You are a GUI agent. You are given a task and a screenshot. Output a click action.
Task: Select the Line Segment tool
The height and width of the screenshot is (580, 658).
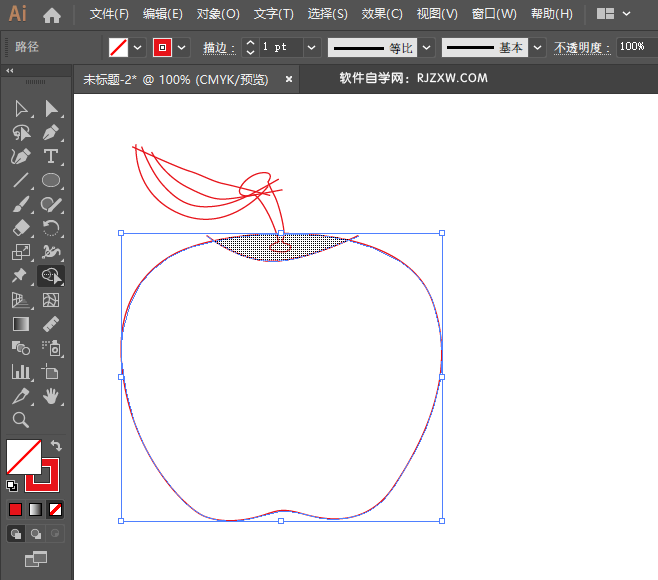(21, 180)
